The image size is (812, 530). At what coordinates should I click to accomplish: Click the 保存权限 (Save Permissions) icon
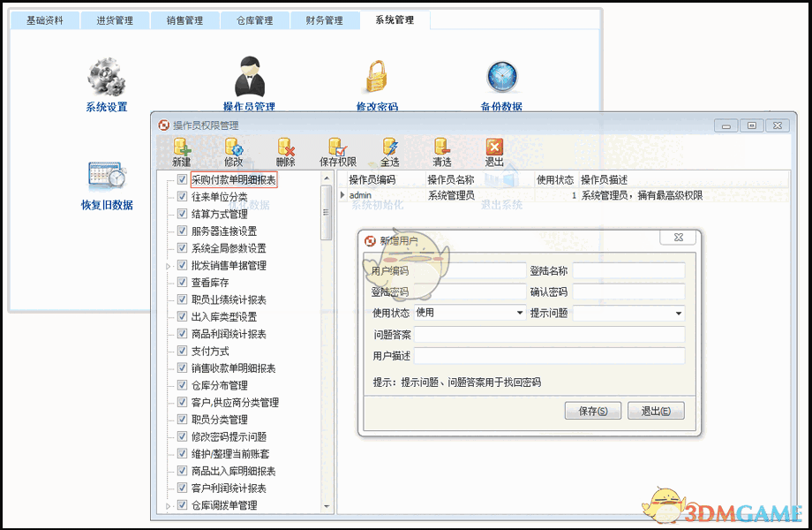pyautogui.click(x=338, y=150)
